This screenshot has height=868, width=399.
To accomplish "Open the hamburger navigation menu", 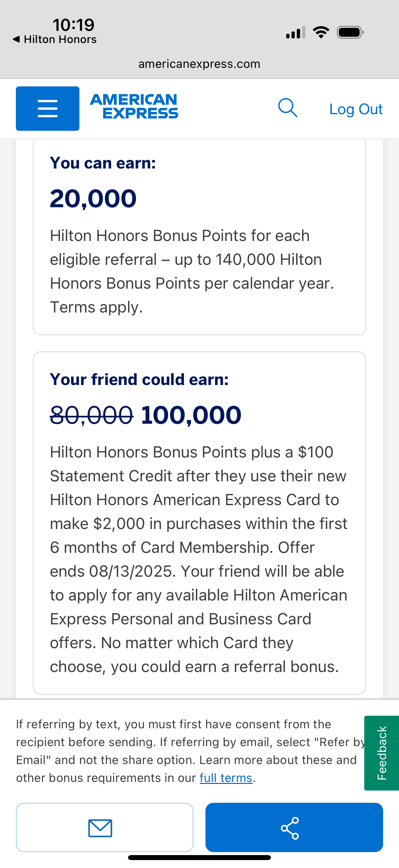I will pyautogui.click(x=47, y=109).
